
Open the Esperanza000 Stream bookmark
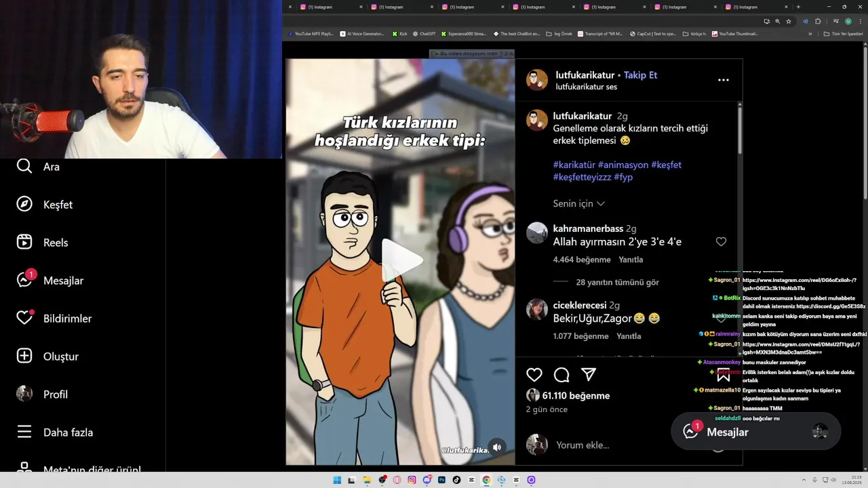click(x=464, y=33)
